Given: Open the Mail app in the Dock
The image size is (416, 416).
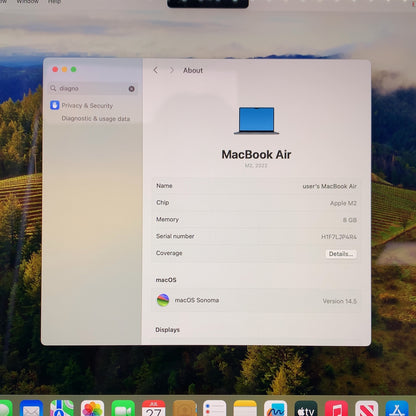Looking at the screenshot, I should [31, 409].
